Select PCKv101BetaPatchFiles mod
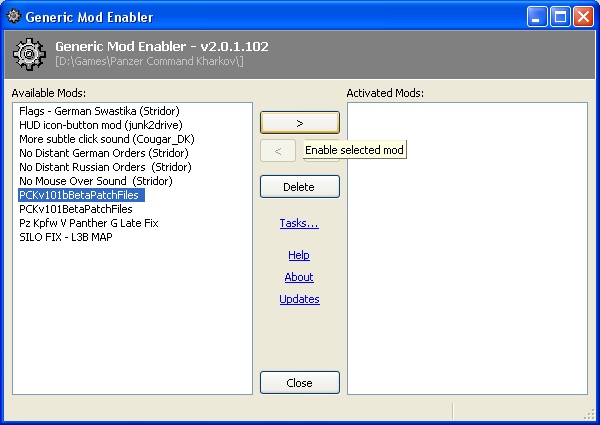This screenshot has height=425, width=600. [76, 209]
